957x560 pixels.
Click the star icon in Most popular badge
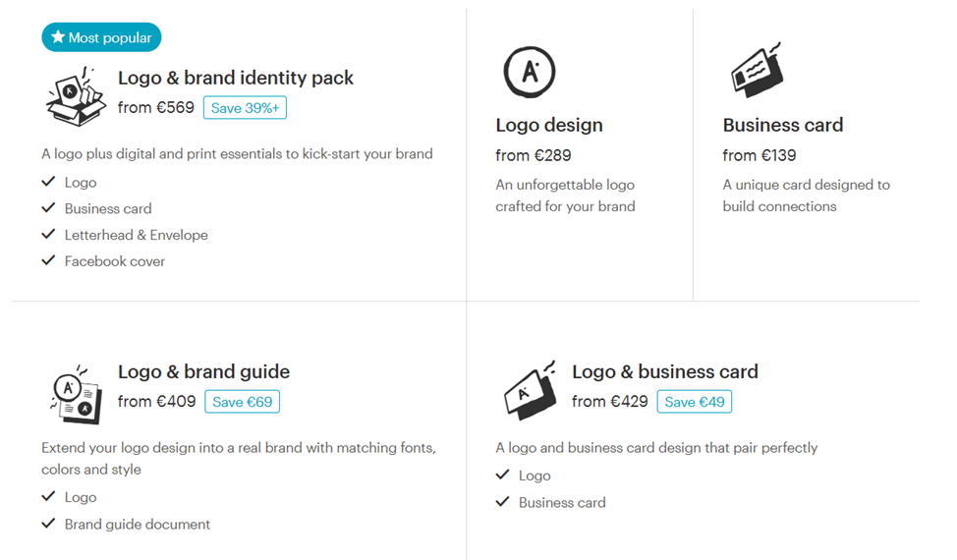point(58,36)
